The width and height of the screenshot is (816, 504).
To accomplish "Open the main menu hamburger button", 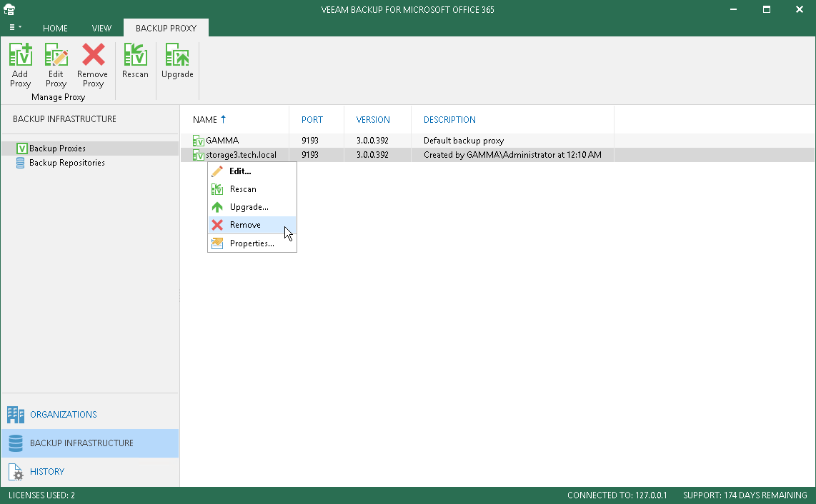I will [14, 28].
